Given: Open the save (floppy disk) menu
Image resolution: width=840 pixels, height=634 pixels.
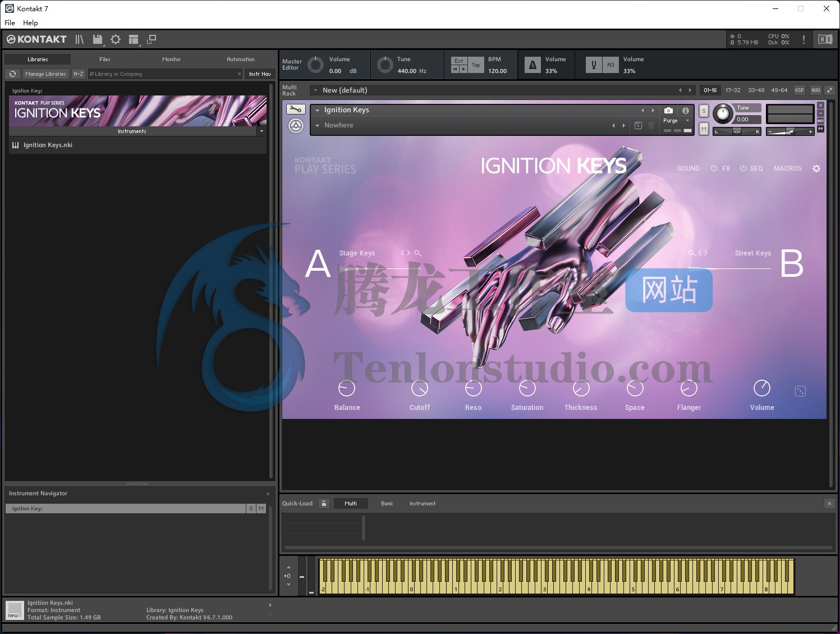Looking at the screenshot, I should (98, 39).
